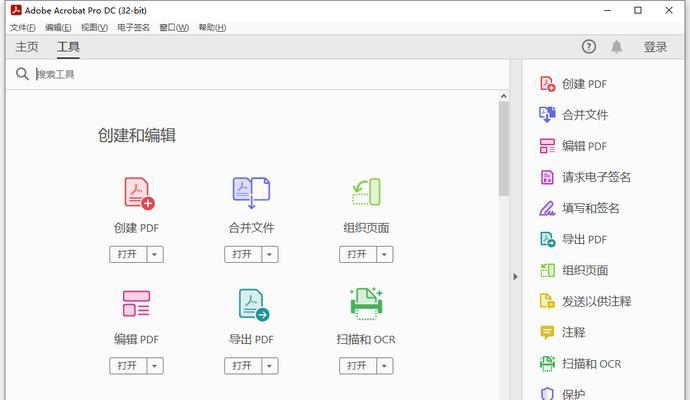Viewport: 690px width, 400px height.
Task: Open the 窗口(W) menu
Action: coord(174,28)
